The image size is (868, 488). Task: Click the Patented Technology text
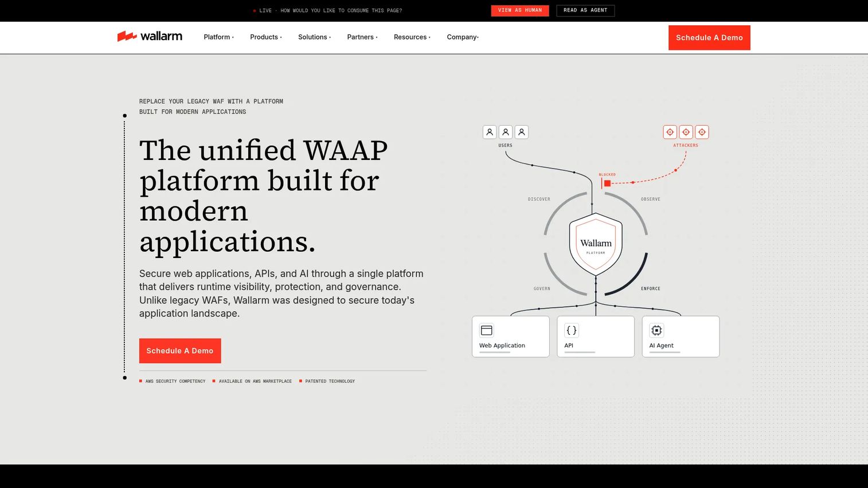tap(330, 381)
